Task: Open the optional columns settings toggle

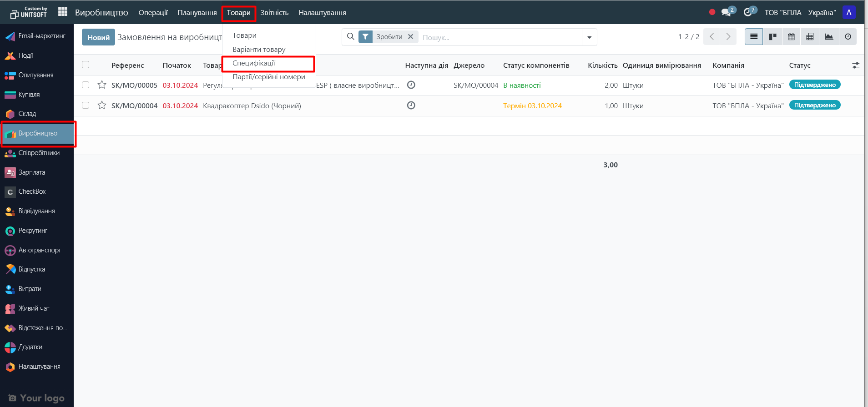Action: [x=855, y=65]
